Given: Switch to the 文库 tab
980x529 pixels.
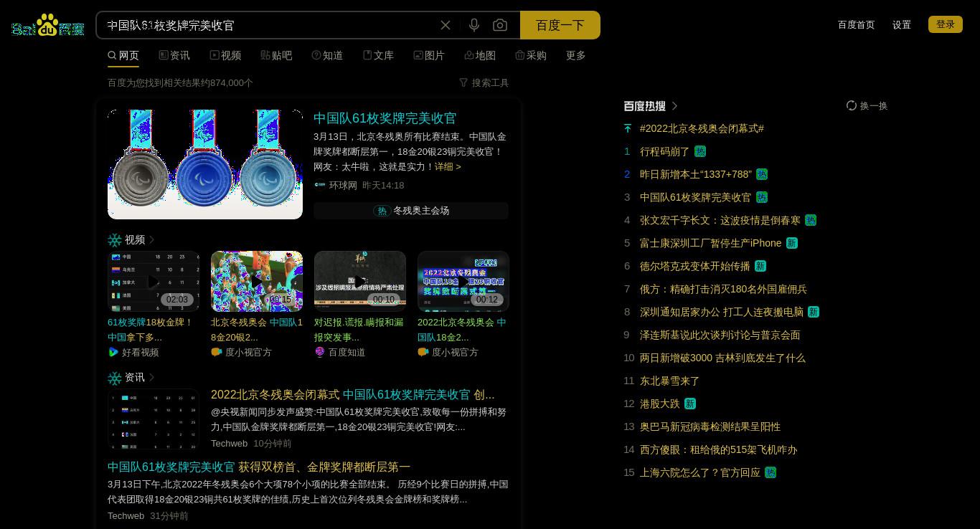Looking at the screenshot, I should point(378,55).
